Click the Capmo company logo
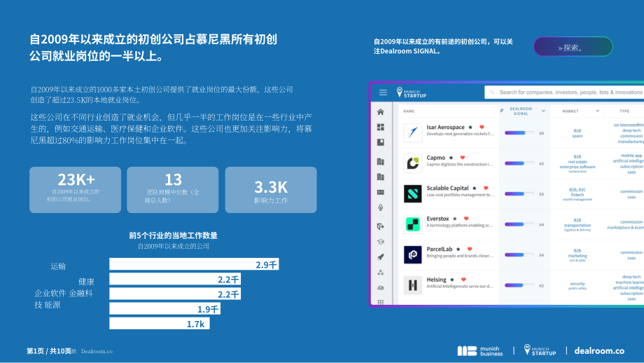644x363 pixels. coord(412,163)
